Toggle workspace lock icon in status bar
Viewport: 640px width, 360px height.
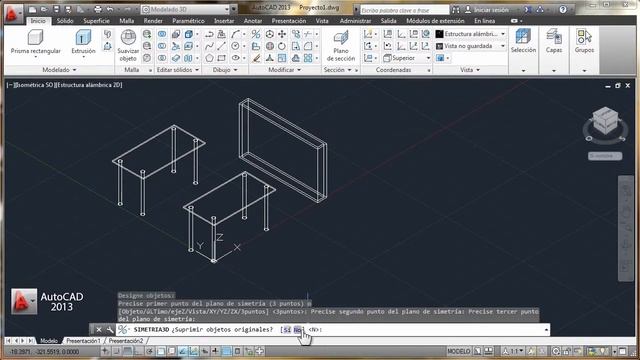click(x=567, y=351)
